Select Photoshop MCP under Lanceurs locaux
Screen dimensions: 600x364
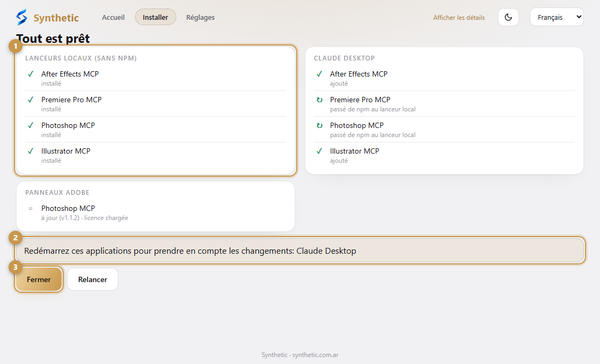pyautogui.click(x=68, y=125)
